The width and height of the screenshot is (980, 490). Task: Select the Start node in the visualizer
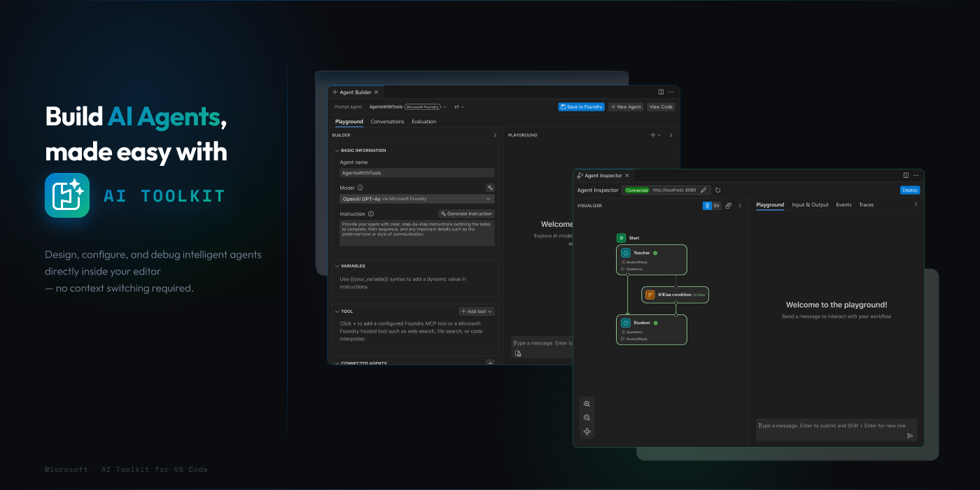click(626, 237)
